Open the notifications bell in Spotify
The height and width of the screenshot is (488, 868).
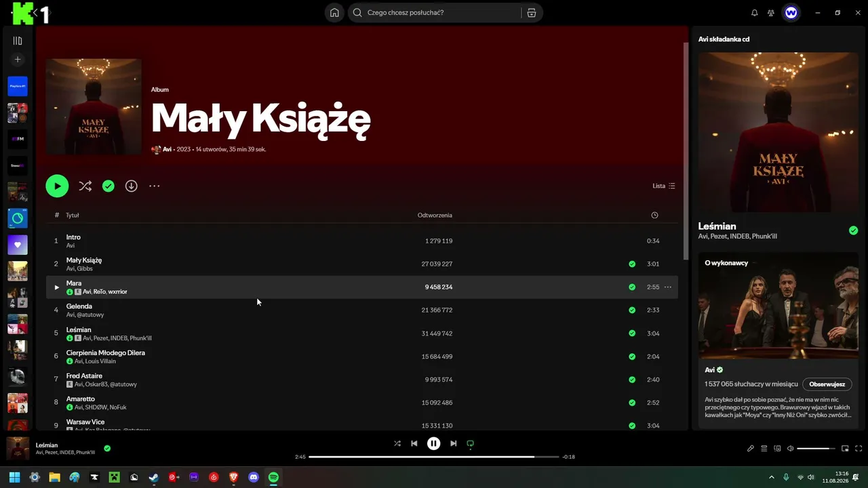tap(755, 12)
